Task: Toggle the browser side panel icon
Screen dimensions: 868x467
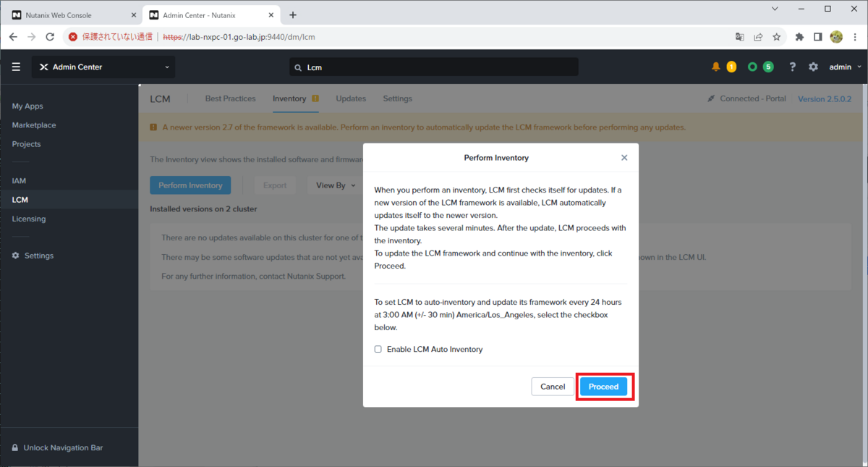Action: 817,37
